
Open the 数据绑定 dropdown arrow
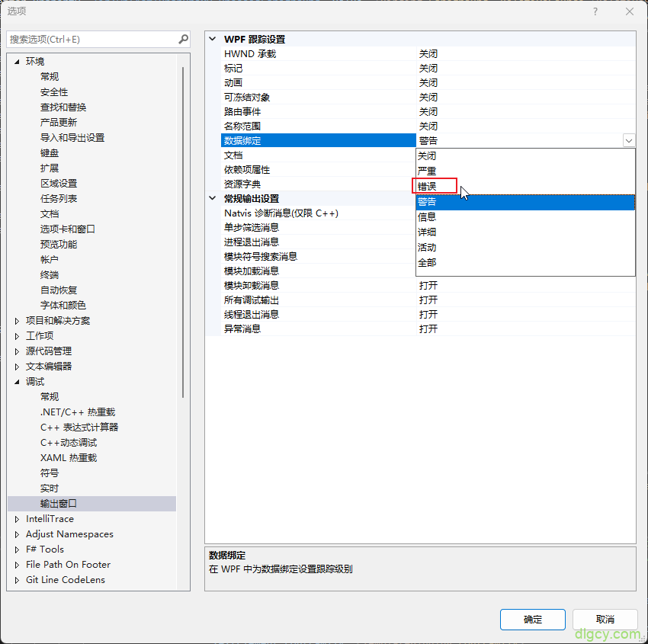point(628,140)
